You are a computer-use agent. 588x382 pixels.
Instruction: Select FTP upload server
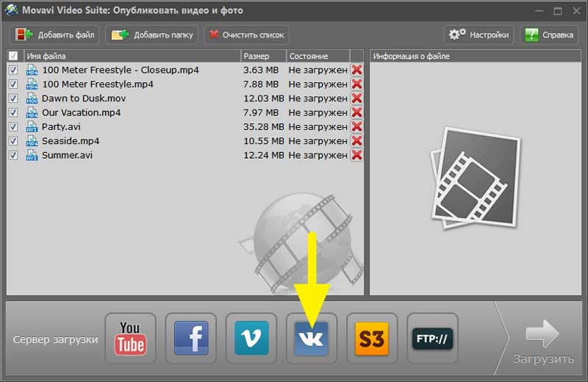[432, 338]
